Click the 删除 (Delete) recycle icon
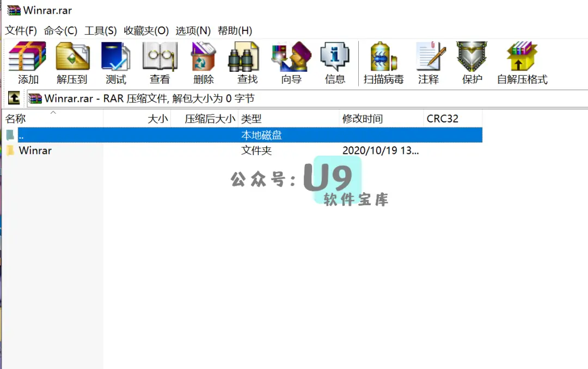The width and height of the screenshot is (588, 369). pos(204,56)
